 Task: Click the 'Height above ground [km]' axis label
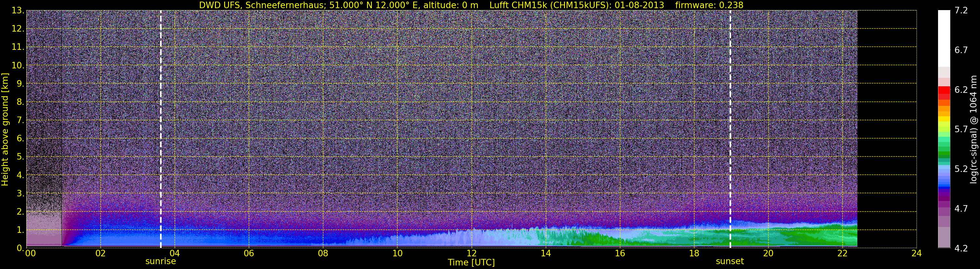5,130
